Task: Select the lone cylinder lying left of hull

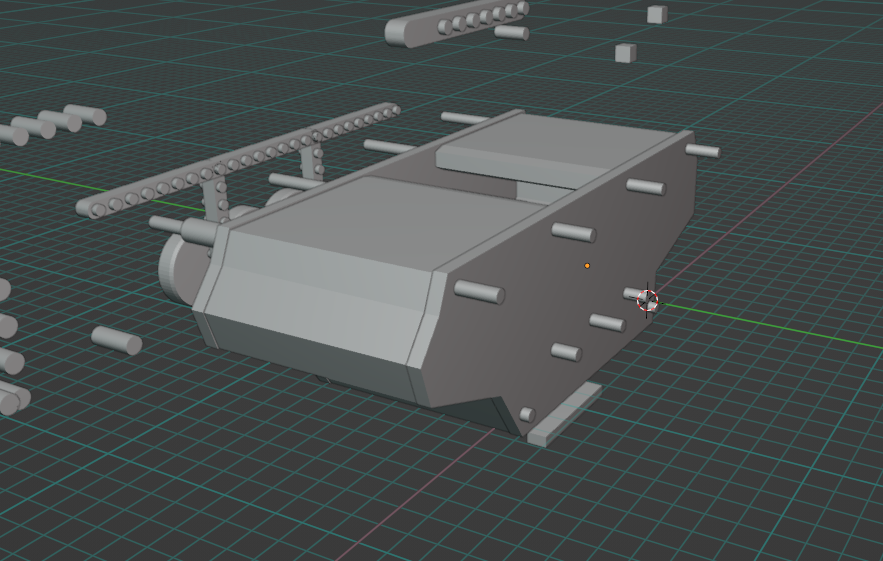Action: point(117,340)
